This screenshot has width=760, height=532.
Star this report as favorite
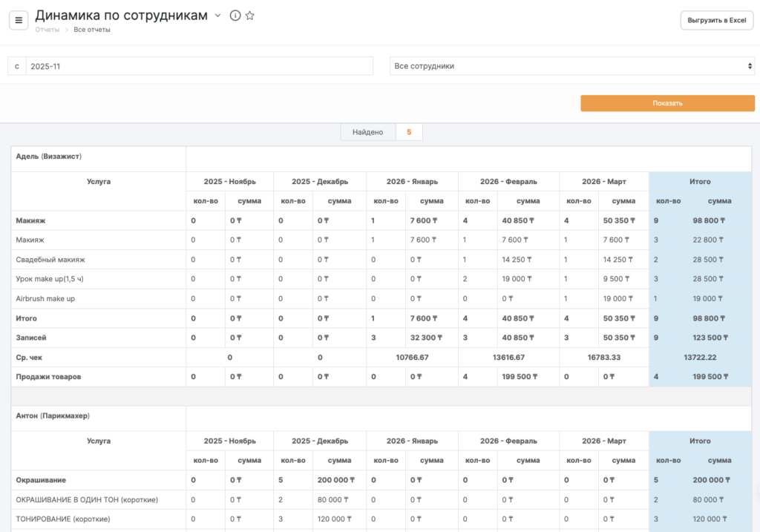coord(250,16)
